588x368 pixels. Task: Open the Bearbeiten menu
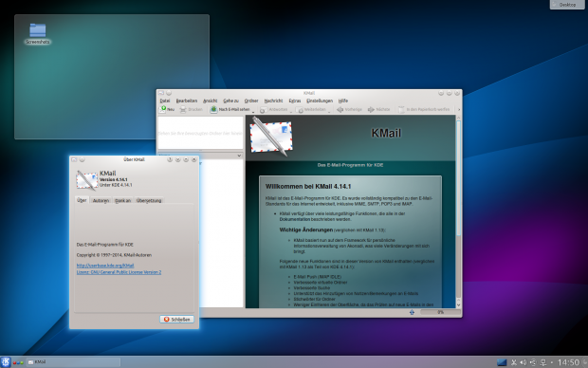pyautogui.click(x=187, y=101)
